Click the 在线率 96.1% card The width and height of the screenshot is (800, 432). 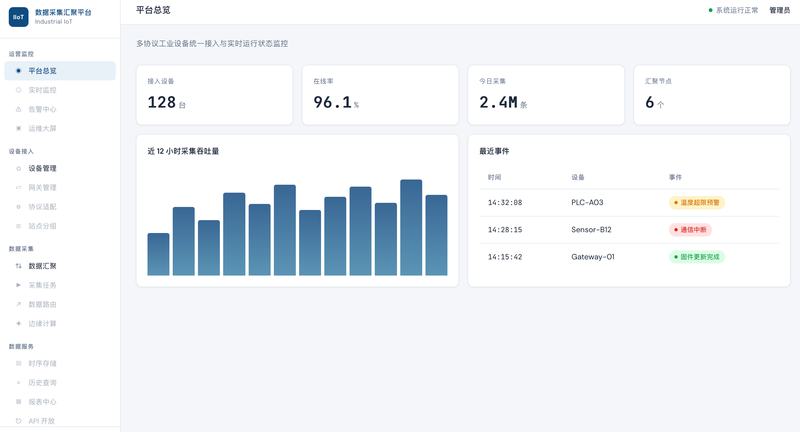(x=380, y=95)
